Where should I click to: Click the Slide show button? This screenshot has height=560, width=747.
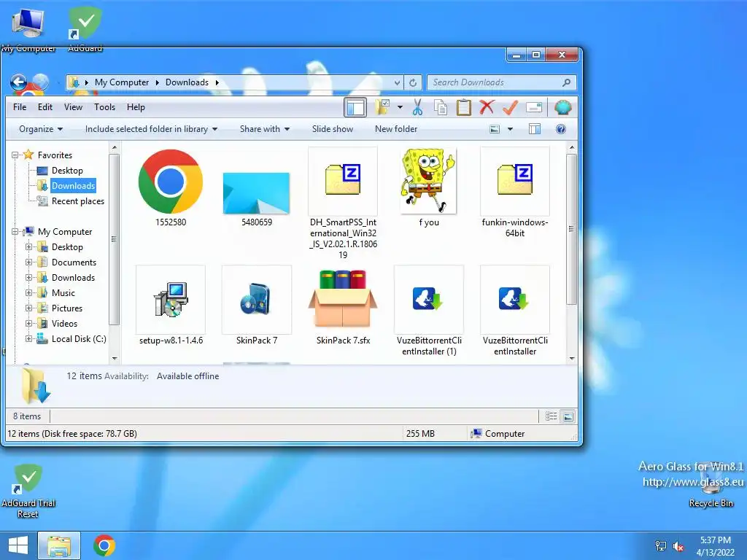[333, 129]
